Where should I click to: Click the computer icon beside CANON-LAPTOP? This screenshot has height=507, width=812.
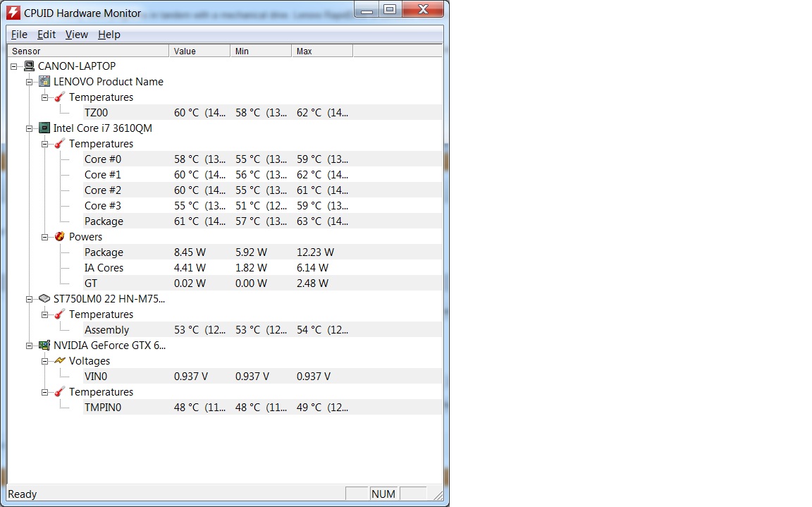30,66
